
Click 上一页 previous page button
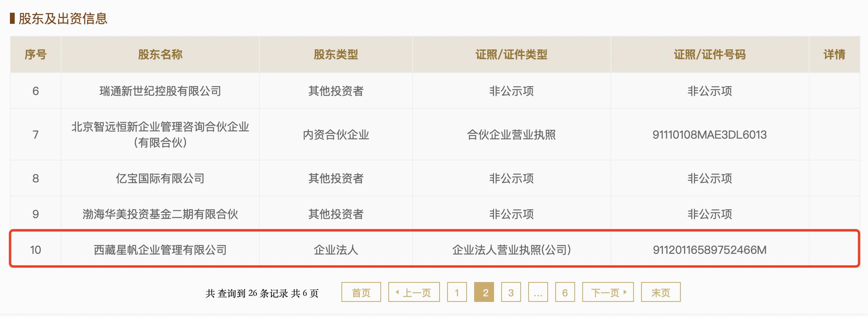[x=414, y=292]
